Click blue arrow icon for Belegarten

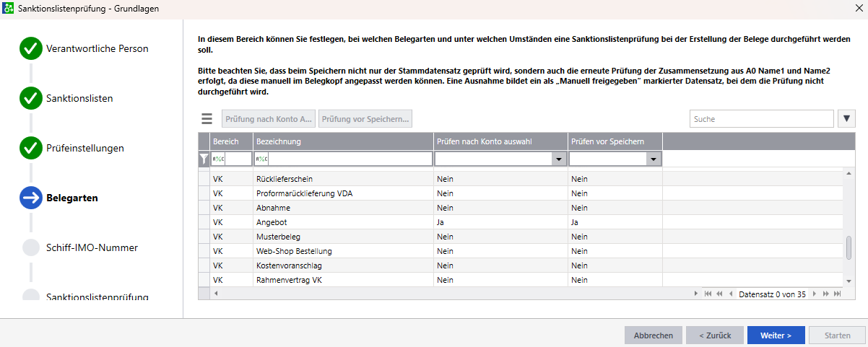[31, 198]
